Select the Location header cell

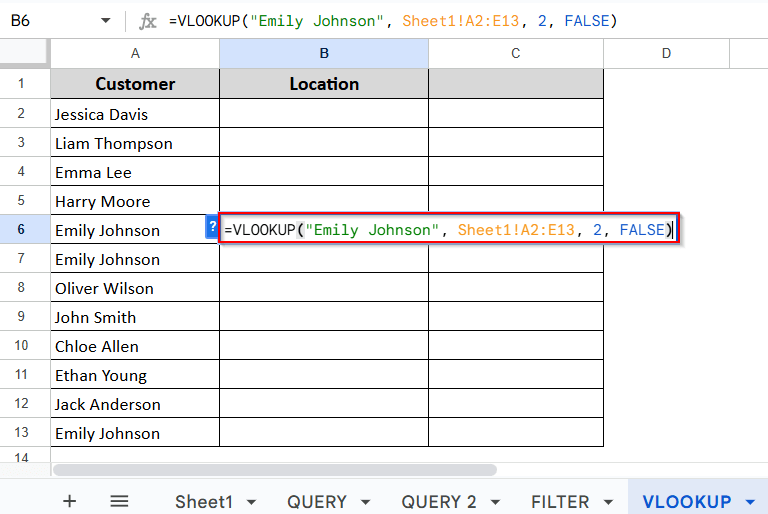tap(324, 84)
